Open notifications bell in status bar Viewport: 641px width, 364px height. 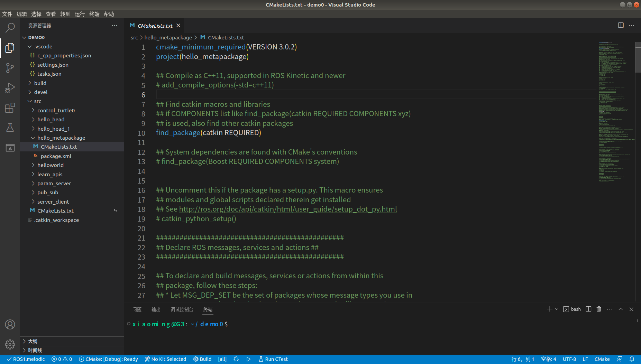[632, 359]
